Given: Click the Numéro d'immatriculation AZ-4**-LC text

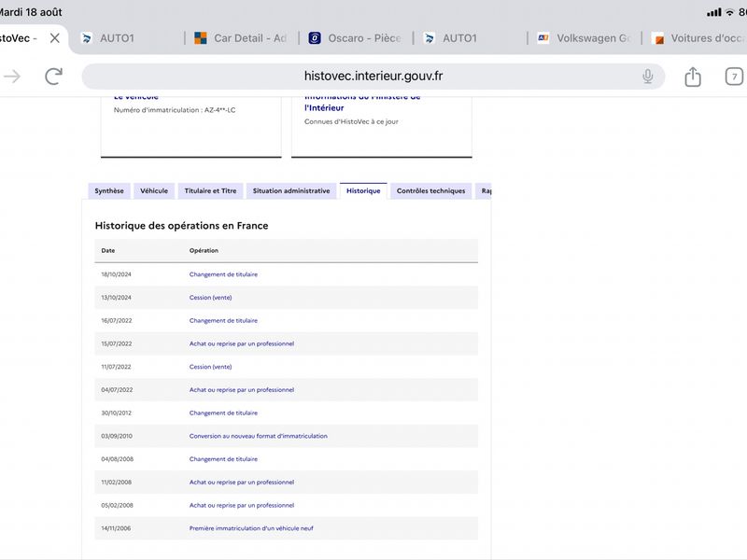Looking at the screenshot, I should coord(175,110).
